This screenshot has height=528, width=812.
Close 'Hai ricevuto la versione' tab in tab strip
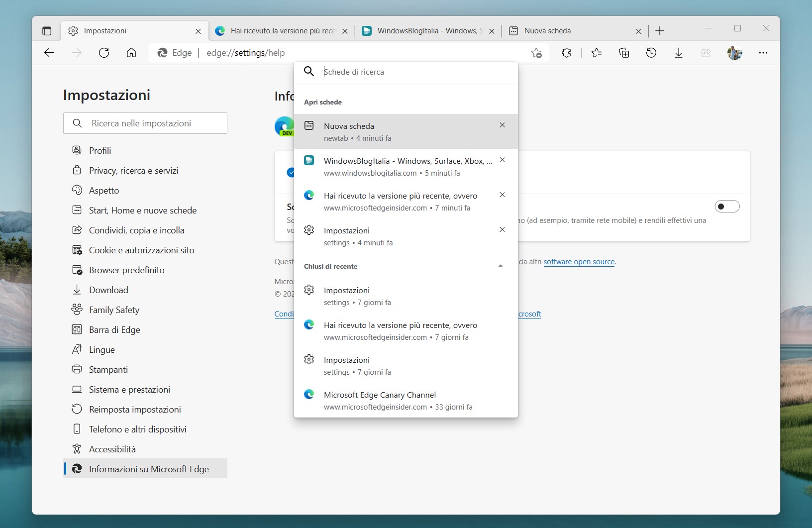tap(345, 31)
